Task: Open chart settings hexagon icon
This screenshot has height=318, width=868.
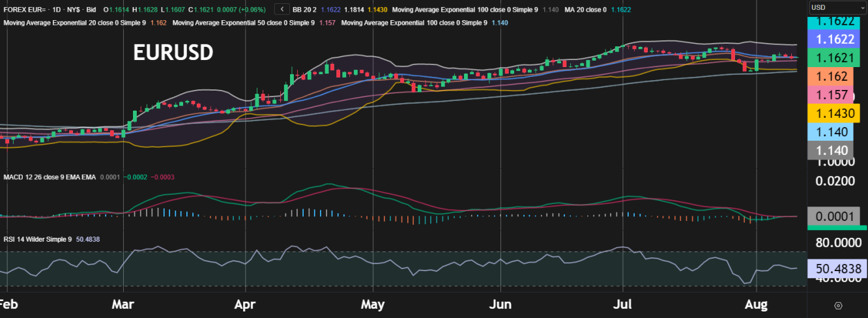Action: pos(838,305)
